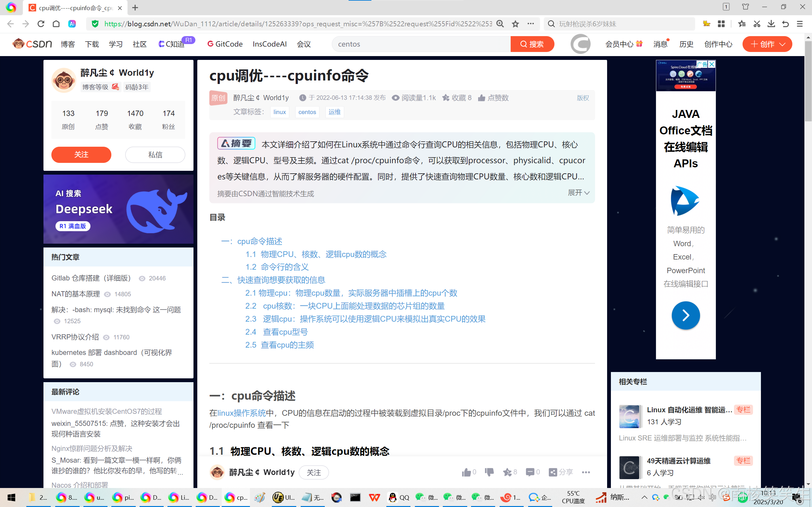Image resolution: width=812 pixels, height=507 pixels.
Task: Click the browser reload icon
Action: pyautogui.click(x=41, y=24)
